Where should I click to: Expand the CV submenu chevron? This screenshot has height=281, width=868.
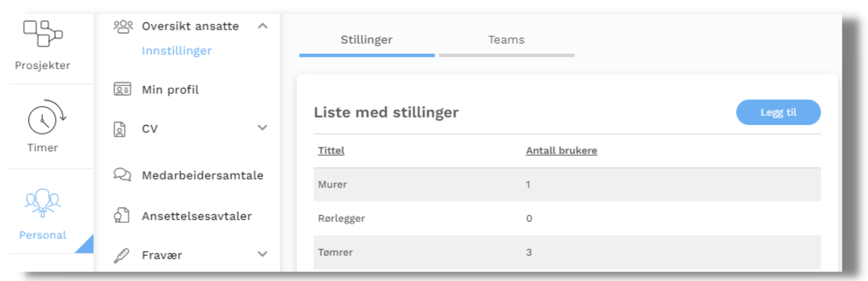coord(263,128)
